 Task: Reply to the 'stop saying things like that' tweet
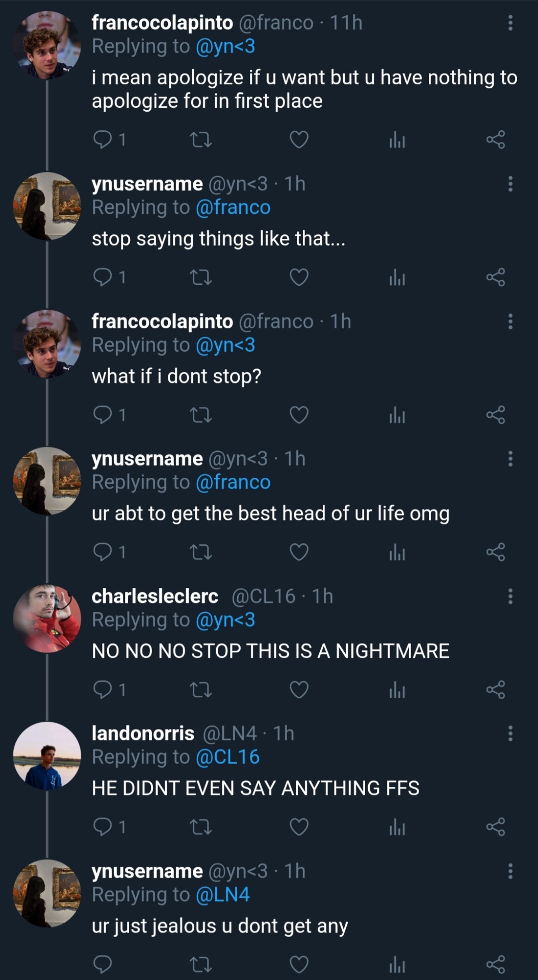tap(103, 277)
